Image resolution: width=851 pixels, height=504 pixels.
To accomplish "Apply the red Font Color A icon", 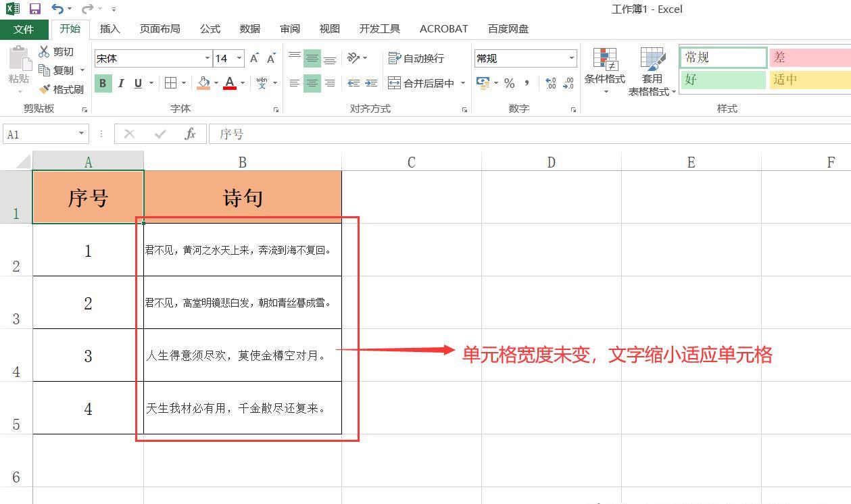I will (x=230, y=83).
